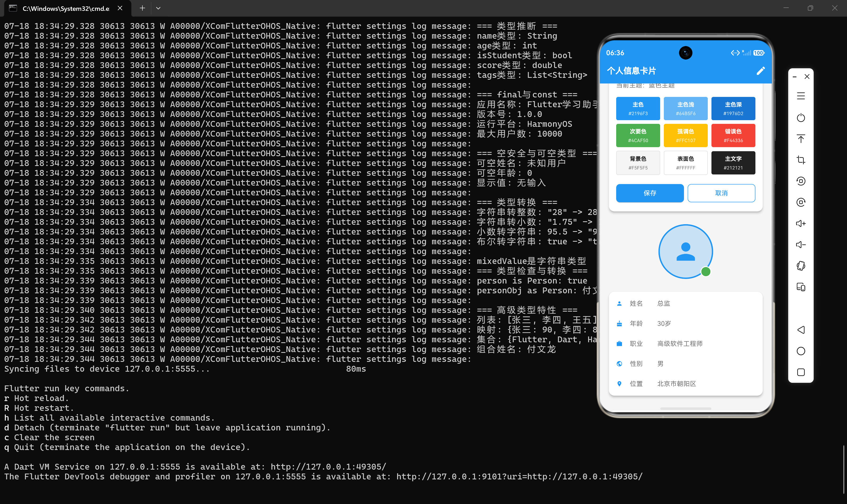Click the emulator rotate-right icon
This screenshot has width=847, height=504.
click(801, 202)
